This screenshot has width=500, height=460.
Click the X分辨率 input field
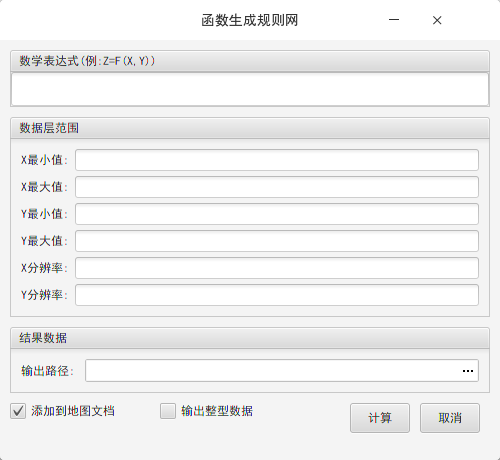[277, 268]
